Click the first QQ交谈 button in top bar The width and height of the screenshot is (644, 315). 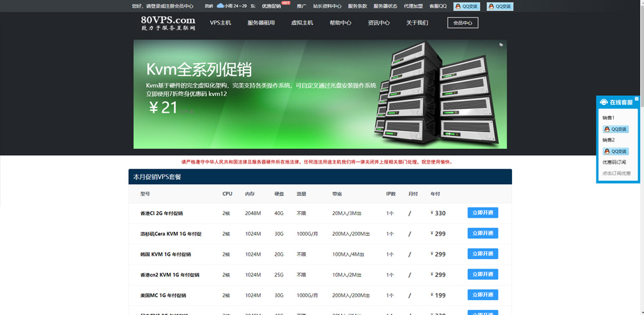tap(466, 6)
